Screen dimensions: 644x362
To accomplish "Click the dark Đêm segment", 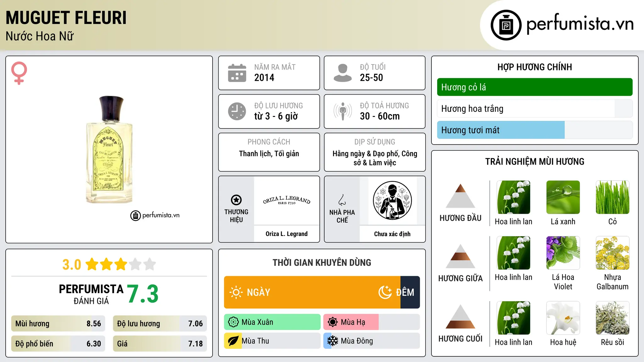I will (x=410, y=292).
